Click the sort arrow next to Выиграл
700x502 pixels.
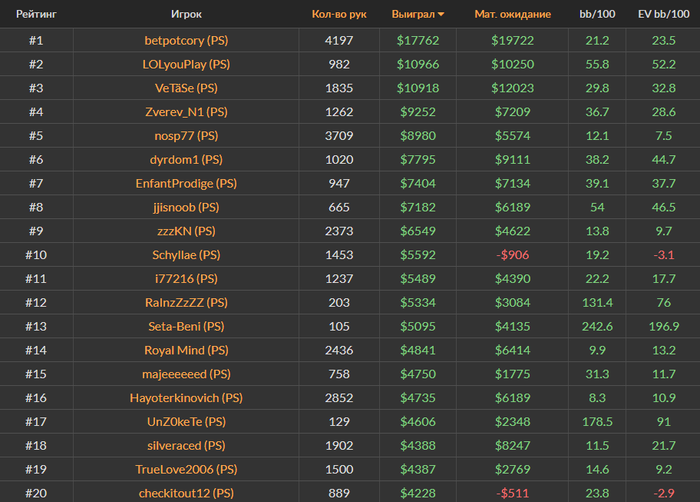tap(442, 16)
